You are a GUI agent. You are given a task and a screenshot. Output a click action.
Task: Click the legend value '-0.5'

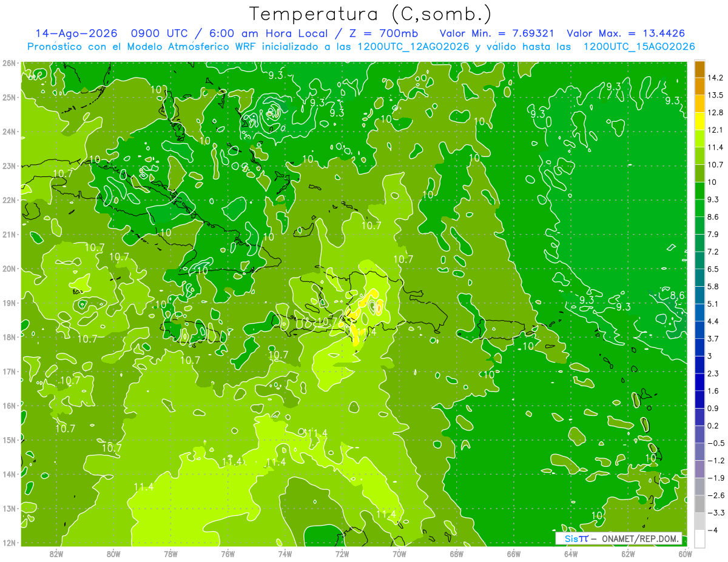tap(715, 443)
